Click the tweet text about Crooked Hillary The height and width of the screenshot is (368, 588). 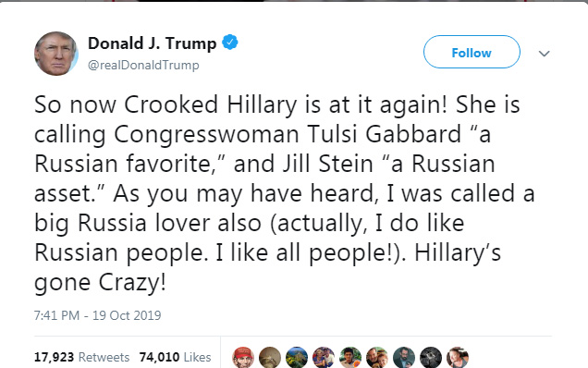tap(284, 193)
